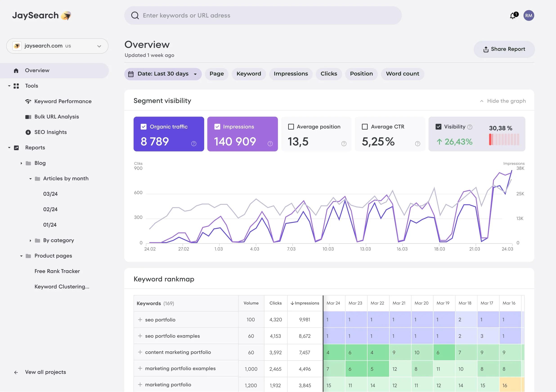Click the calendar icon in date filter
This screenshot has width=556, height=392.
tap(131, 74)
